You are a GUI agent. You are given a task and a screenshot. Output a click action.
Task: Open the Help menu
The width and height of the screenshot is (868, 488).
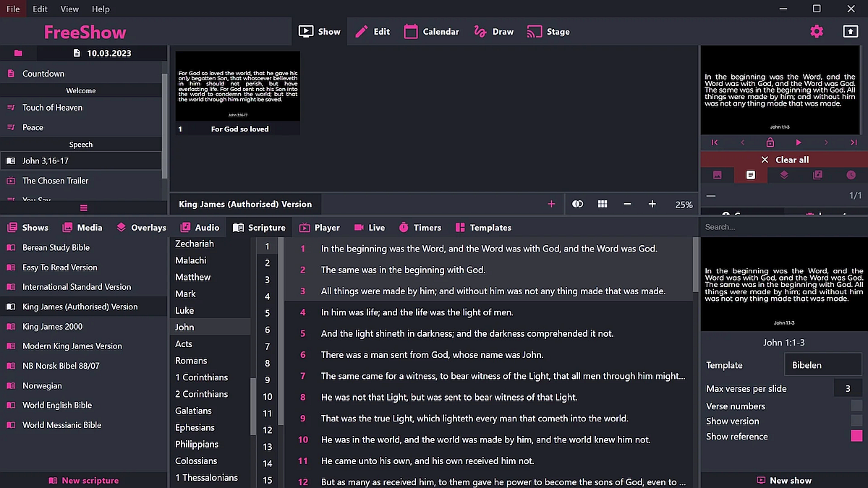(101, 9)
